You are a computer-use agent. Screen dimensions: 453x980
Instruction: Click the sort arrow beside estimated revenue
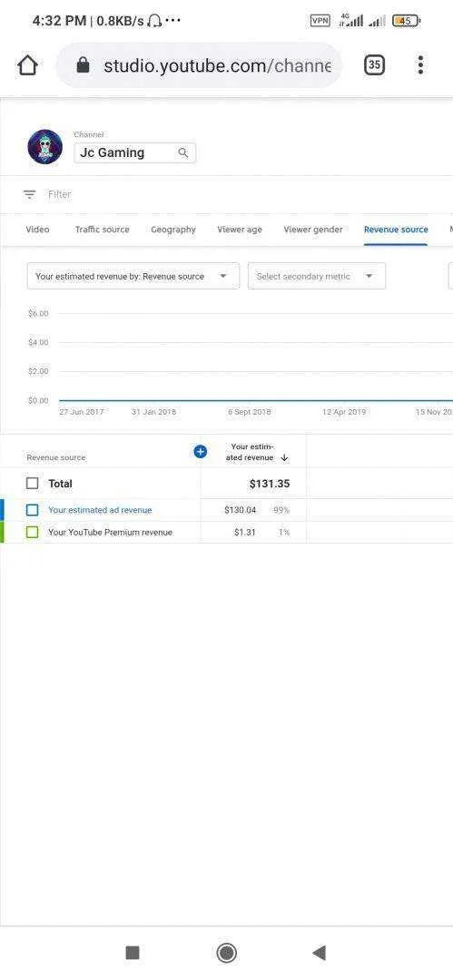coord(285,457)
